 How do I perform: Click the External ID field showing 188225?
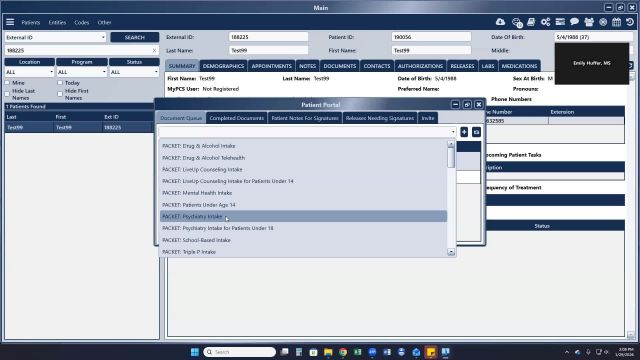click(268, 37)
